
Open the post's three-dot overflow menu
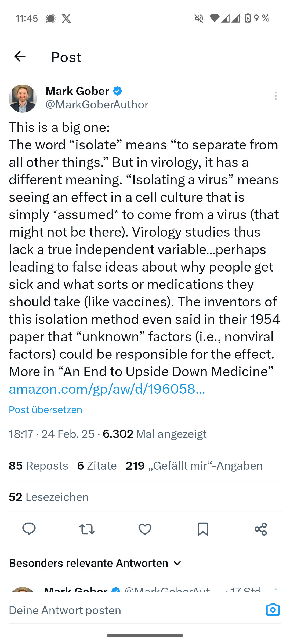click(275, 96)
